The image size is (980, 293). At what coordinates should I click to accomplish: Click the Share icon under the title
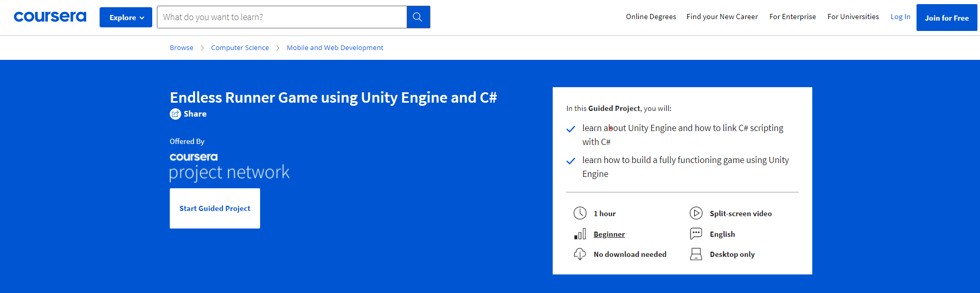[175, 114]
